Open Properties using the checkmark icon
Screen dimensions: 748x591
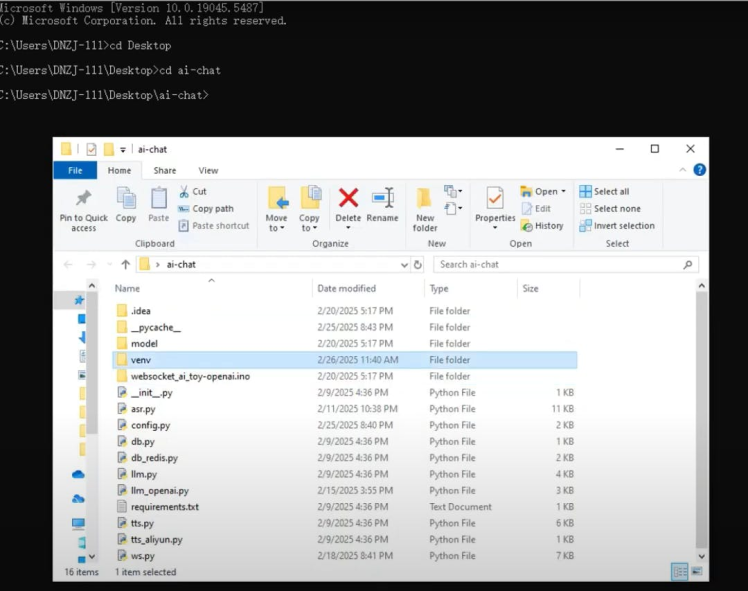point(495,198)
